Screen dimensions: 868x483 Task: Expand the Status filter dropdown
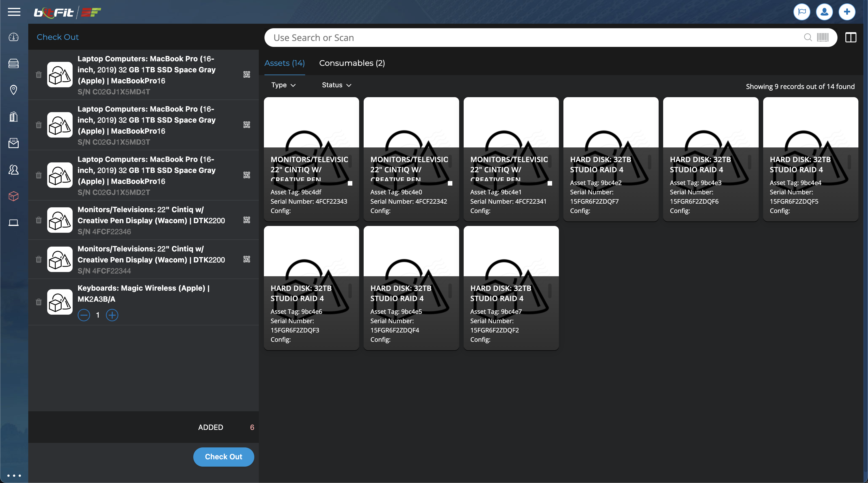[x=337, y=85]
